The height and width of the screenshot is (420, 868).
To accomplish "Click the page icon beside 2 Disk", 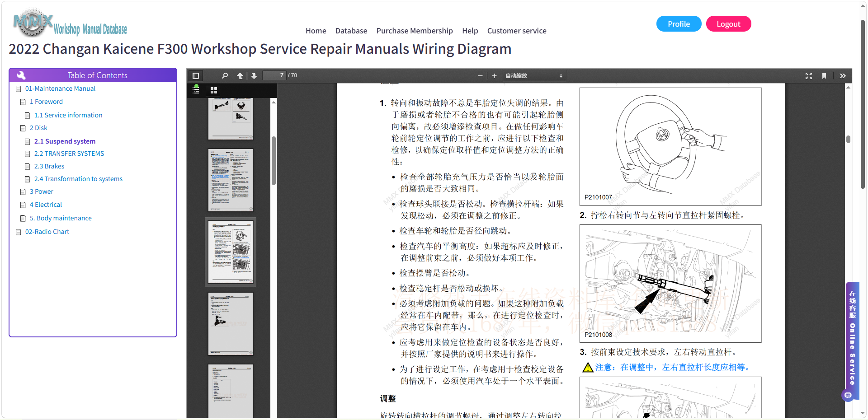I will click(23, 128).
